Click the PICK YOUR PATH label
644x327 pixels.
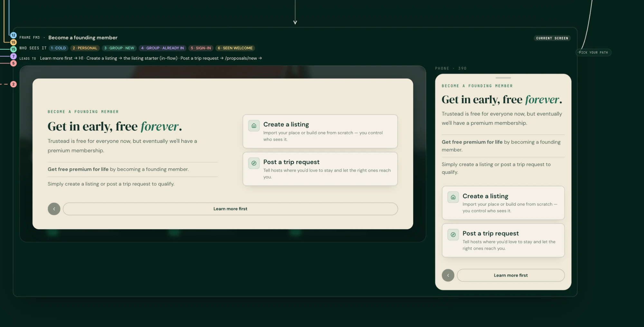(x=593, y=53)
